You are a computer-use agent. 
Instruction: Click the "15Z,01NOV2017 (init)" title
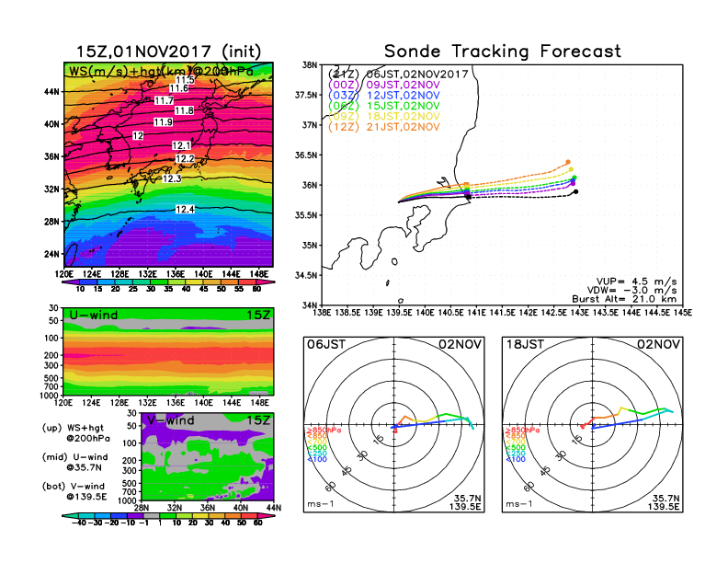168,52
